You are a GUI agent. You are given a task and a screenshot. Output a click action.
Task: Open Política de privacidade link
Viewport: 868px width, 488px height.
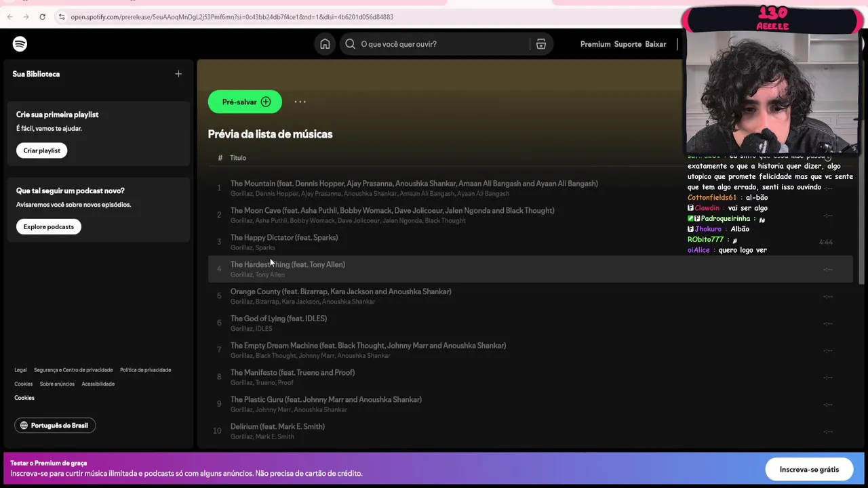[145, 370]
